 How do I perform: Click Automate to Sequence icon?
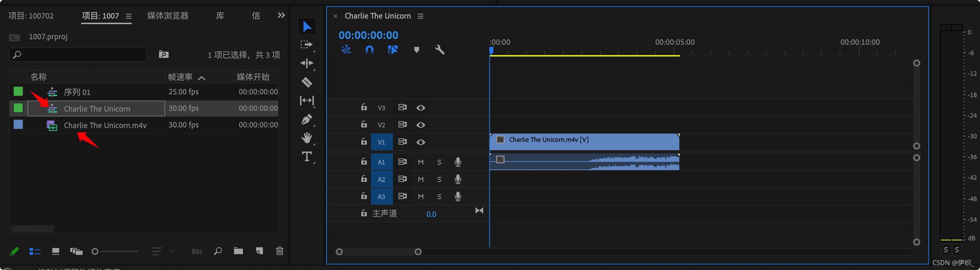(x=197, y=251)
